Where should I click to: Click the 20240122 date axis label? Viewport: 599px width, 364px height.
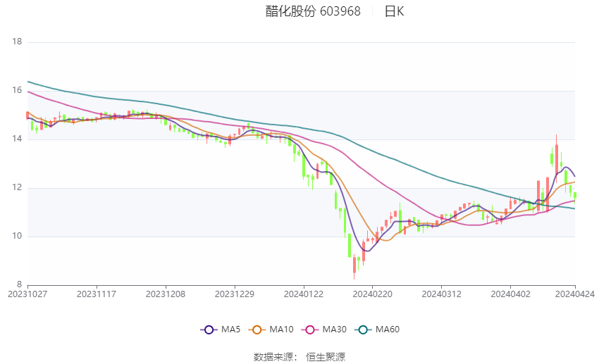(x=304, y=294)
